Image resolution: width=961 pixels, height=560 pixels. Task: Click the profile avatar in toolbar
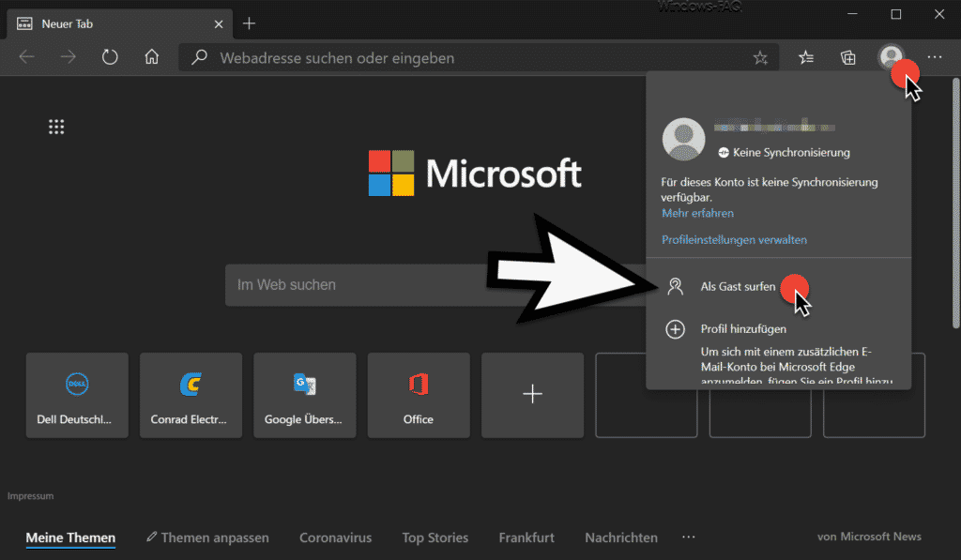(x=892, y=57)
